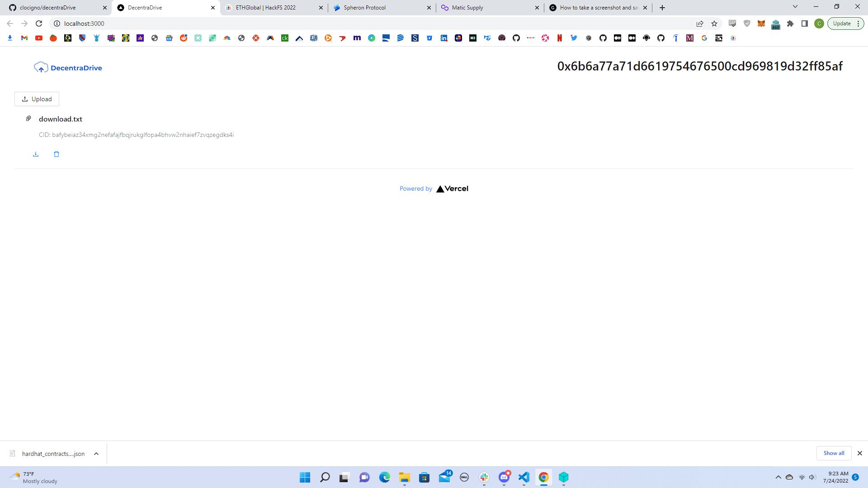Click the download icon for download.txt
This screenshot has width=868, height=488.
point(36,154)
